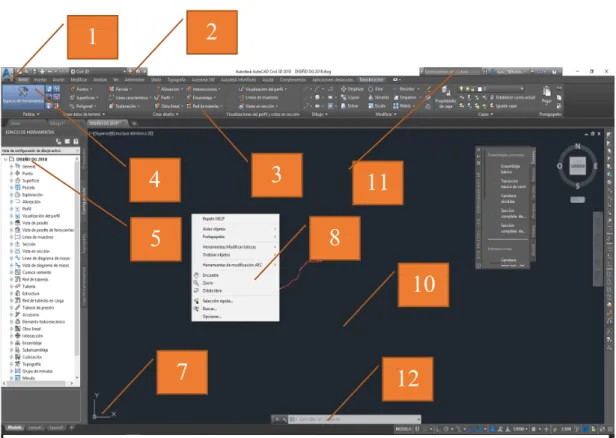Viewport: 616px width, 438px height.
Task: Switch to the Modificar ribbon tab
Action: [x=79, y=80]
